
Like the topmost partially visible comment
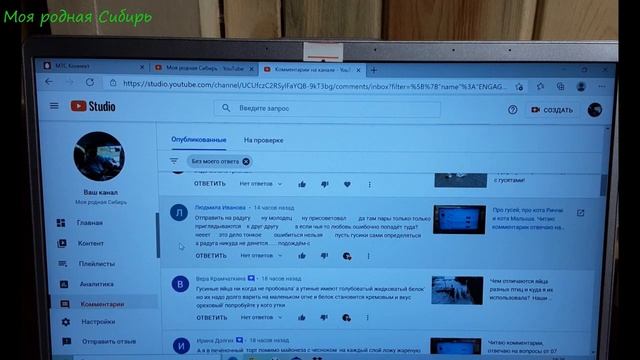click(302, 184)
